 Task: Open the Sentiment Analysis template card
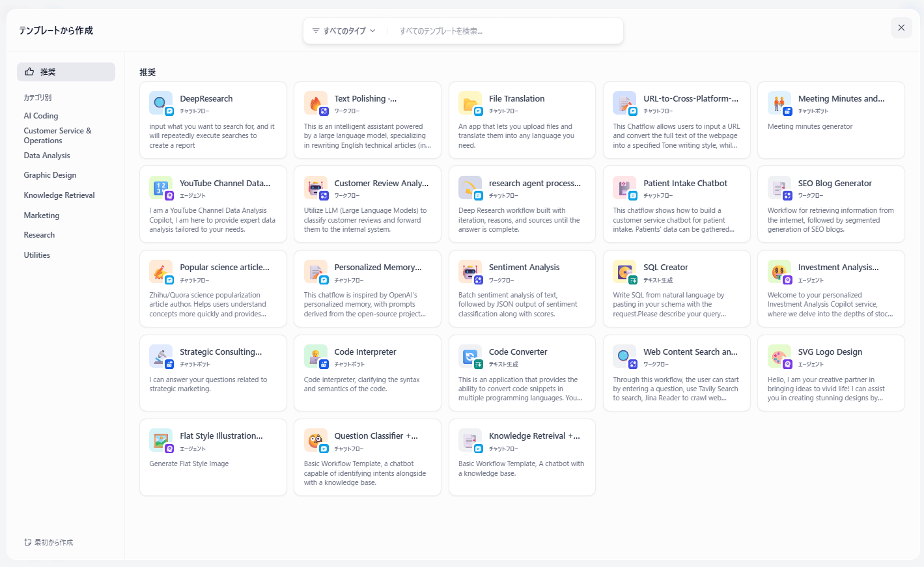(x=522, y=288)
